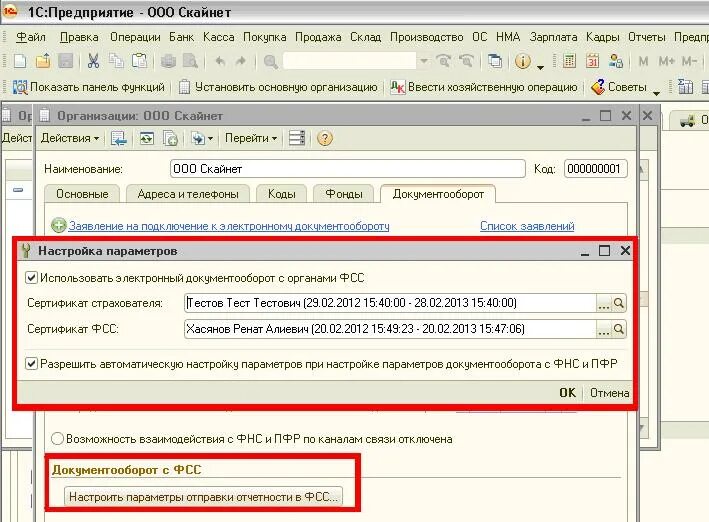Click the Print preview icon
This screenshot has width=709, height=522.
tap(190, 61)
